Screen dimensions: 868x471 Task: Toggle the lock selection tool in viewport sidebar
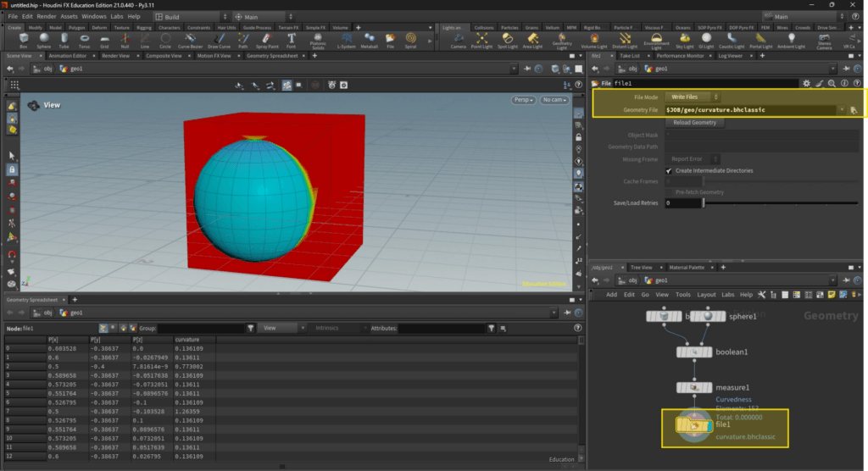coord(12,169)
